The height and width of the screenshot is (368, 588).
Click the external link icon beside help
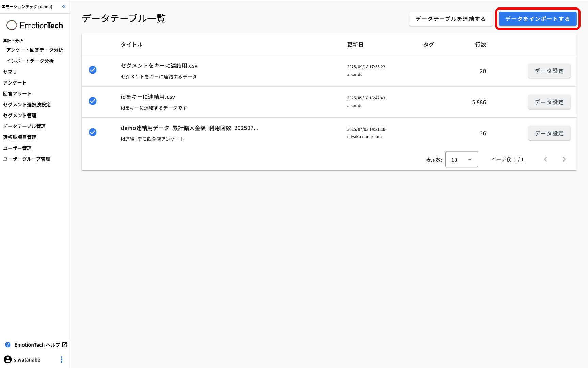pyautogui.click(x=65, y=345)
